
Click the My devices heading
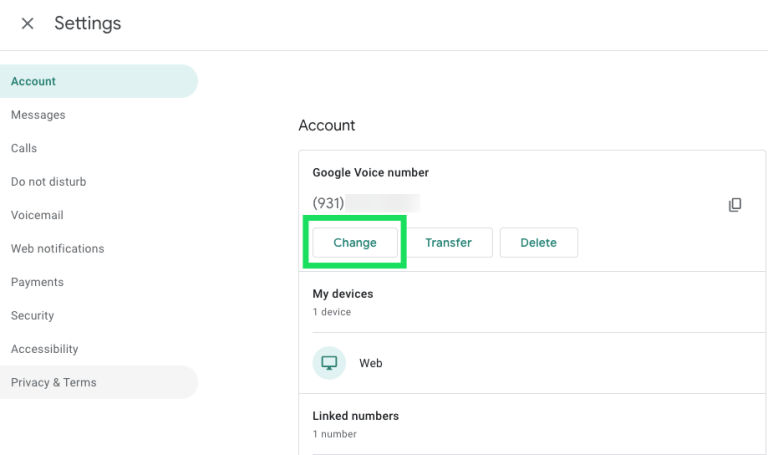343,293
